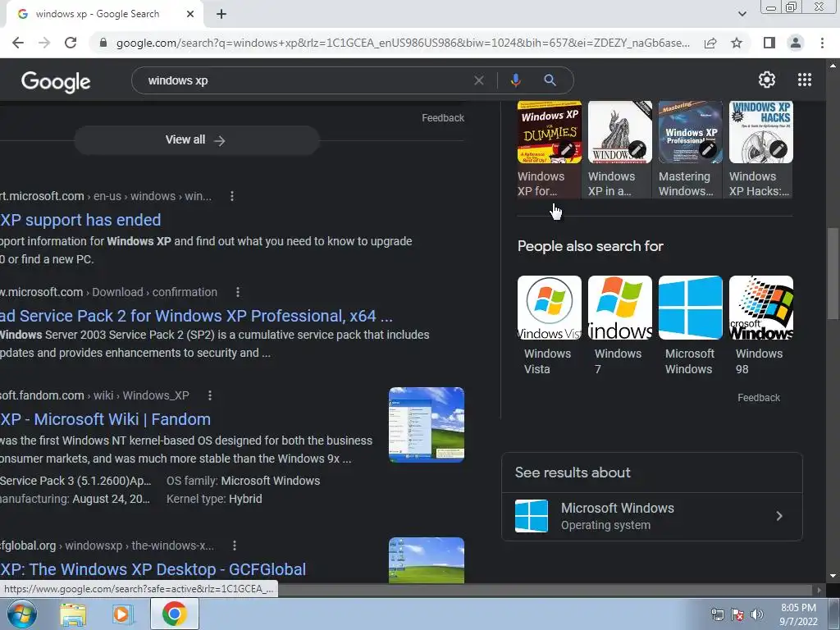Click the scrollbar down arrow
840x630 pixels.
[833, 577]
